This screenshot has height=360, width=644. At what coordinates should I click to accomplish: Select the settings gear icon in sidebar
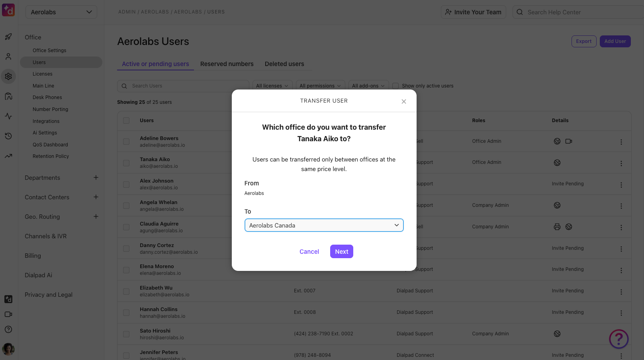[x=8, y=76]
